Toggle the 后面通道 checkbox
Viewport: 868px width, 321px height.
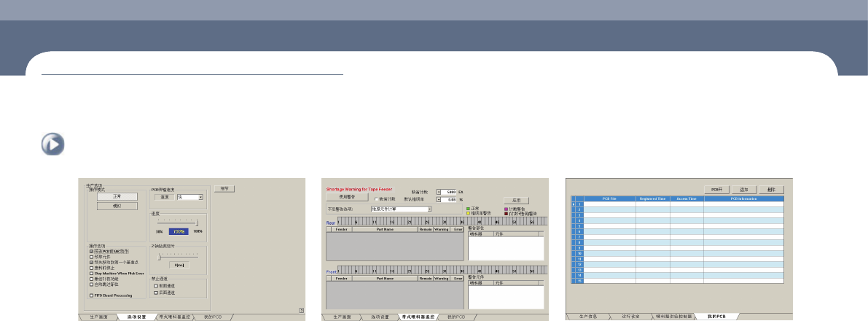pos(155,292)
